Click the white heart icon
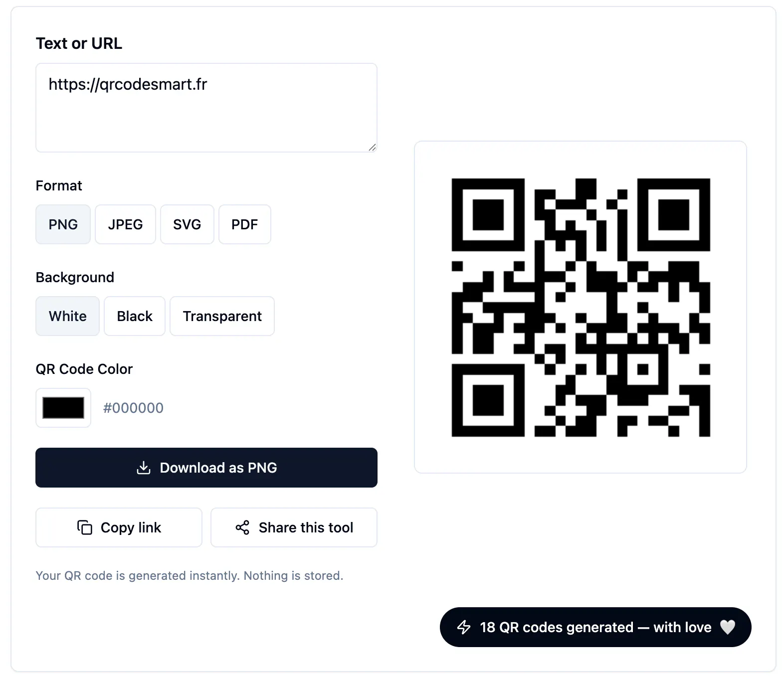Screen dimensions: 784x681 [728, 627]
